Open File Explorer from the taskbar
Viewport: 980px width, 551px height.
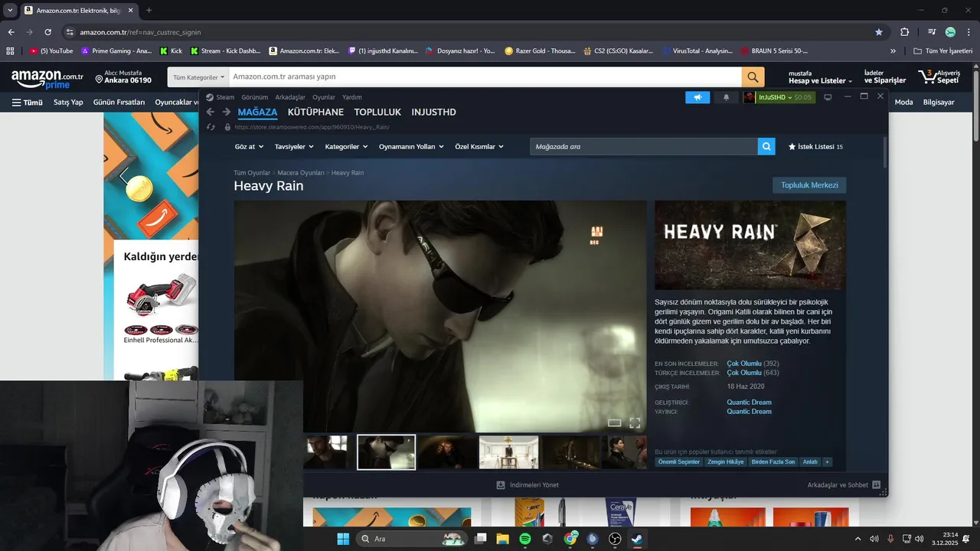pyautogui.click(x=503, y=539)
